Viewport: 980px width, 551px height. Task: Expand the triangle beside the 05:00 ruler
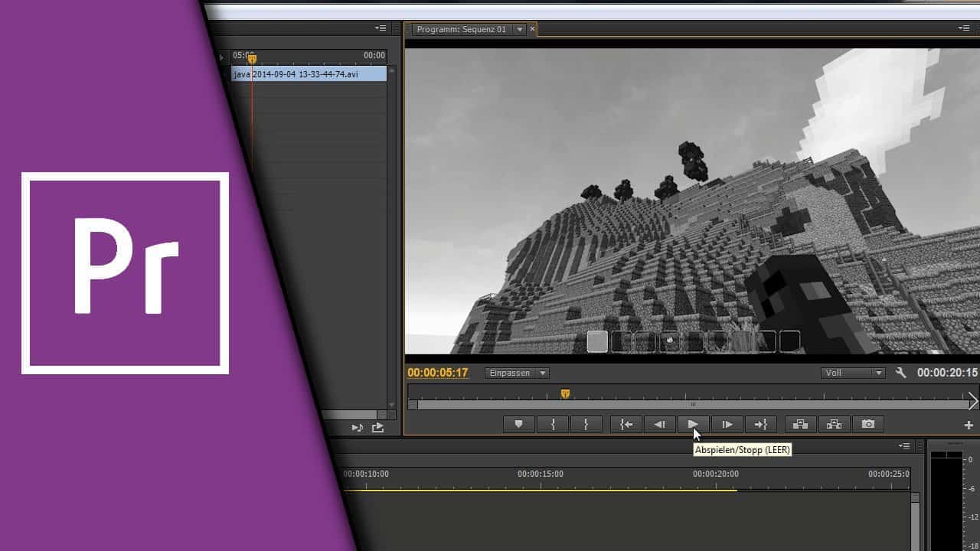coord(223,57)
